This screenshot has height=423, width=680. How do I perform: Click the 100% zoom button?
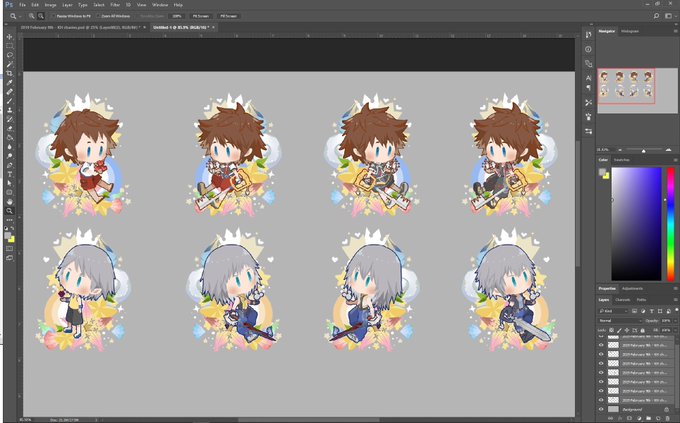177,16
